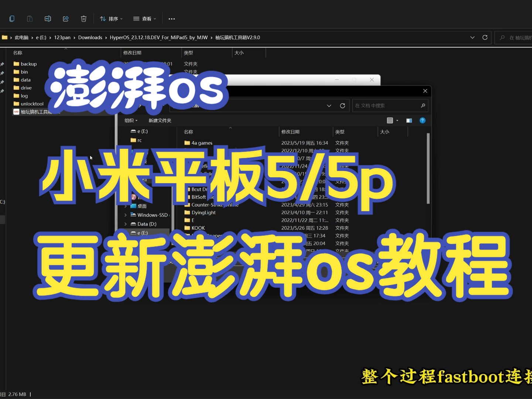This screenshot has width=532, height=399.
Task: Click the Delete trash icon in the toolbar
Action: click(x=83, y=18)
